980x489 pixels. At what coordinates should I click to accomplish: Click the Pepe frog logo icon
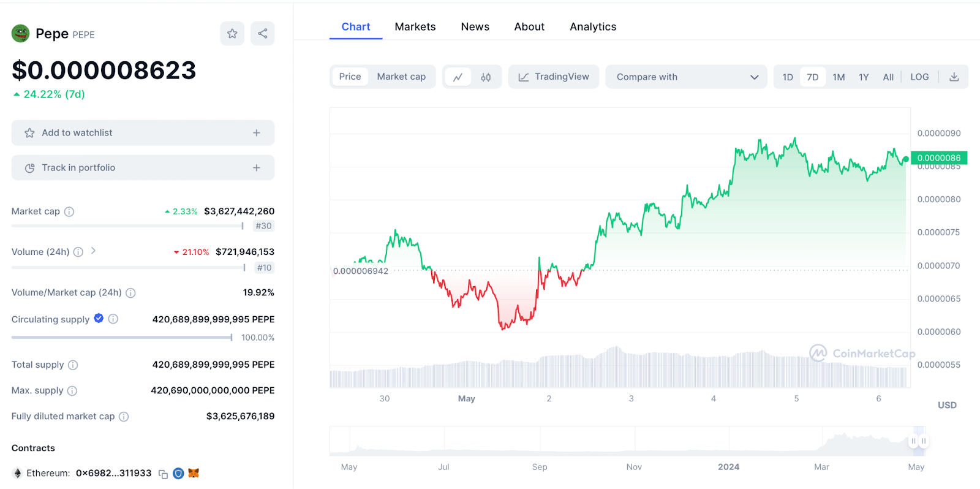coord(21,34)
